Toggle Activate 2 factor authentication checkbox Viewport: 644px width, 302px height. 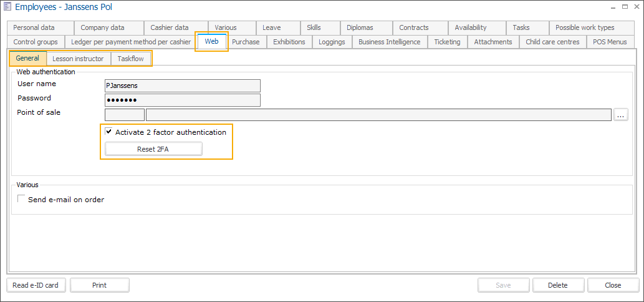(109, 132)
